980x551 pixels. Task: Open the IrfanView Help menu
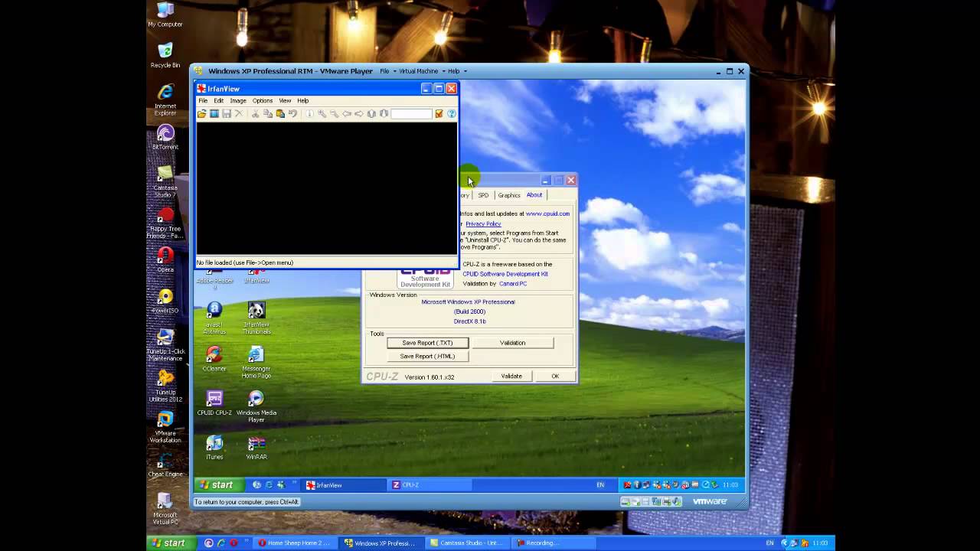point(303,100)
